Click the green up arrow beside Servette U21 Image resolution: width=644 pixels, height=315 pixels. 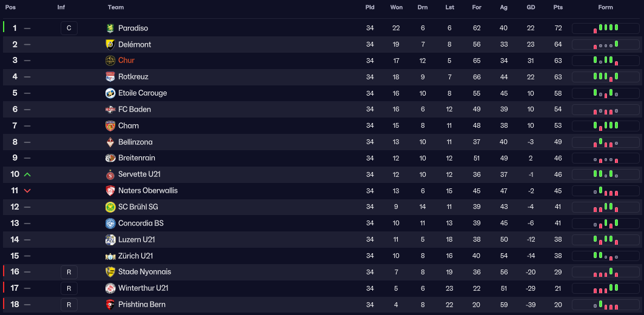(x=27, y=174)
